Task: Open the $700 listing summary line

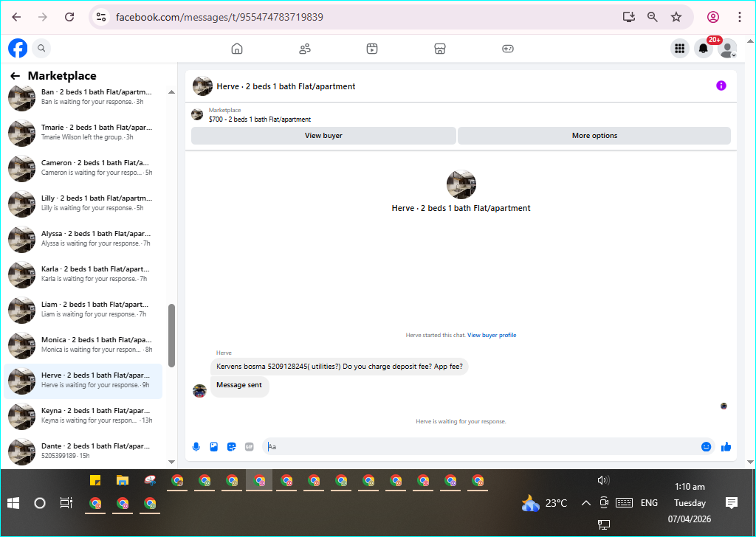Action: click(260, 119)
